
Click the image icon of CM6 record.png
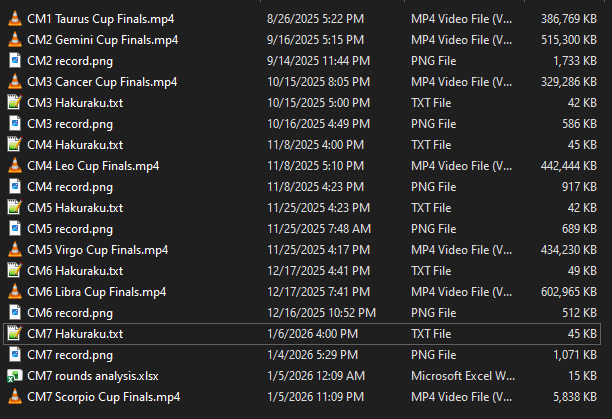click(15, 313)
